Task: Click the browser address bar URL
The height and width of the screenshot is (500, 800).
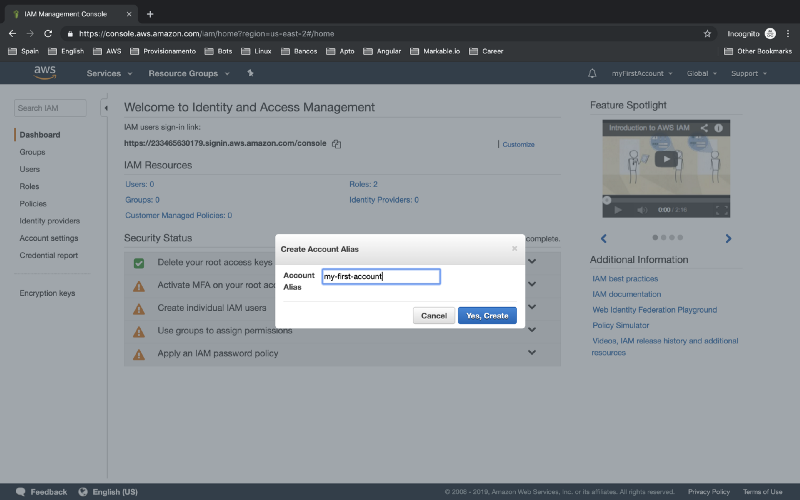Action: [x=207, y=34]
